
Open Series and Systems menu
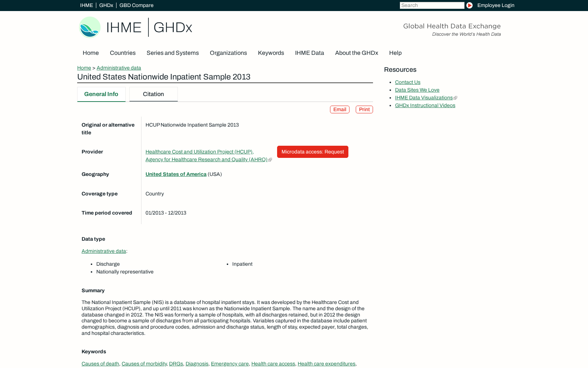(x=173, y=53)
